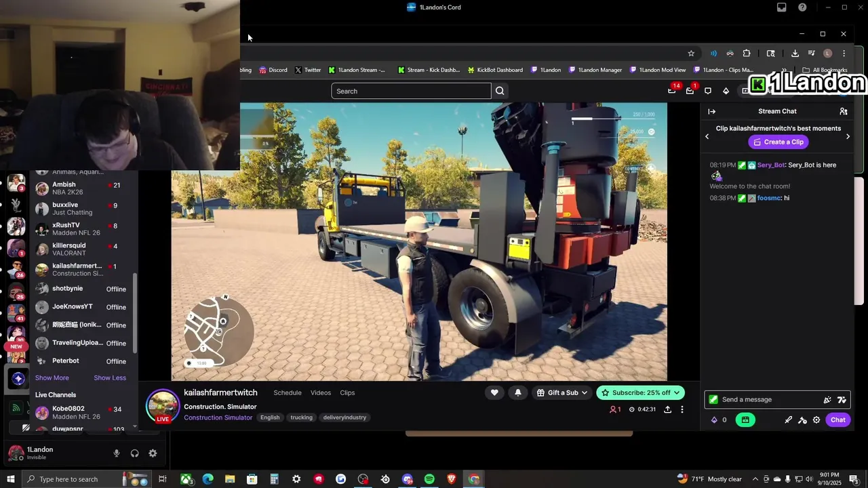Image resolution: width=868 pixels, height=488 pixels.
Task: Click the Twitch search input field
Action: pyautogui.click(x=411, y=91)
